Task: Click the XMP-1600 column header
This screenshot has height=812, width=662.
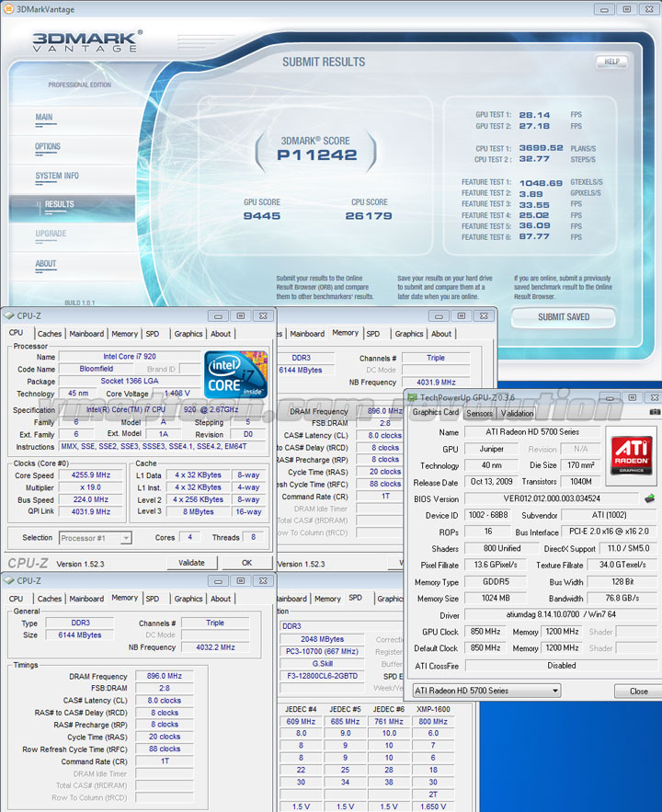Action: 433,709
